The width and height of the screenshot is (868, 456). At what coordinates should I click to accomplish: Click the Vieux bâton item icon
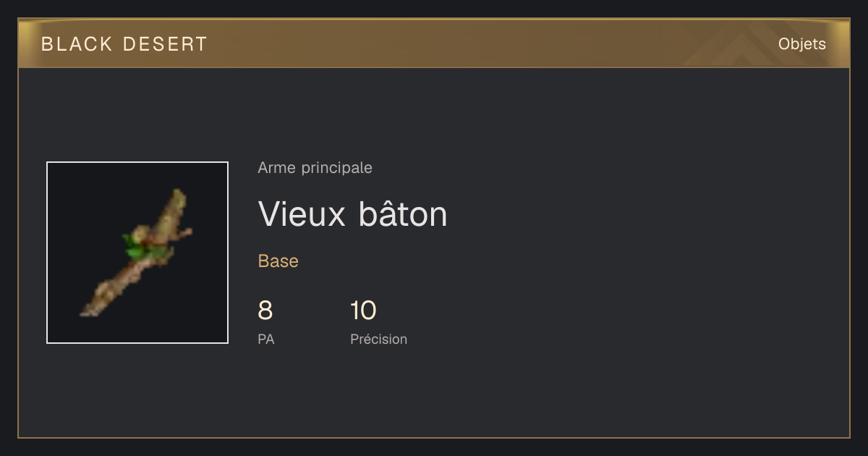click(x=137, y=253)
